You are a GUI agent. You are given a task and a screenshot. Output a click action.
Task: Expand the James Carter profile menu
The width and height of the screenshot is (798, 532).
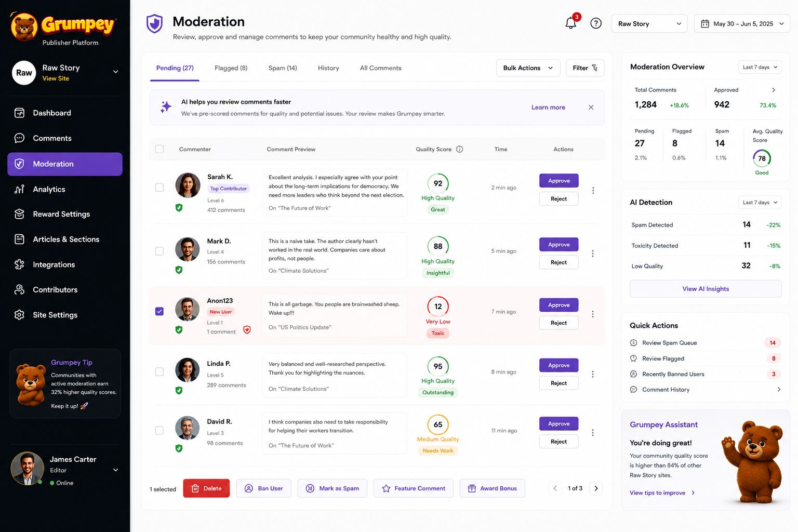tap(115, 470)
